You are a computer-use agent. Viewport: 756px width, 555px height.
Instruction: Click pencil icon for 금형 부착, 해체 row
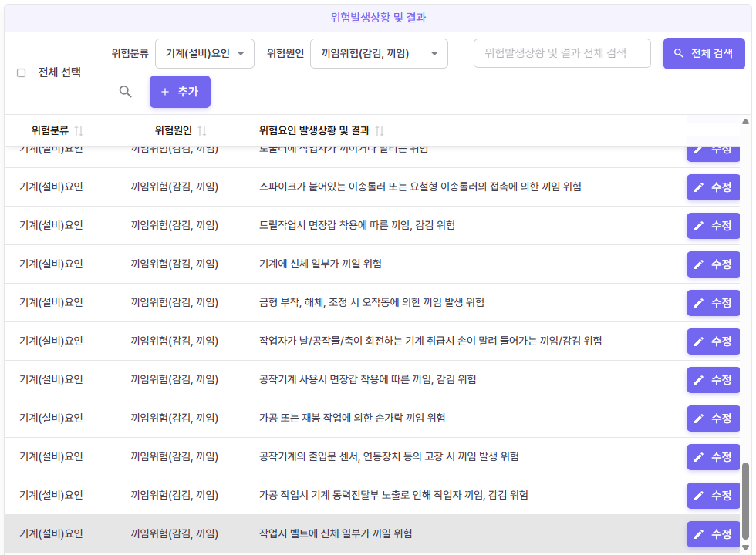click(699, 303)
